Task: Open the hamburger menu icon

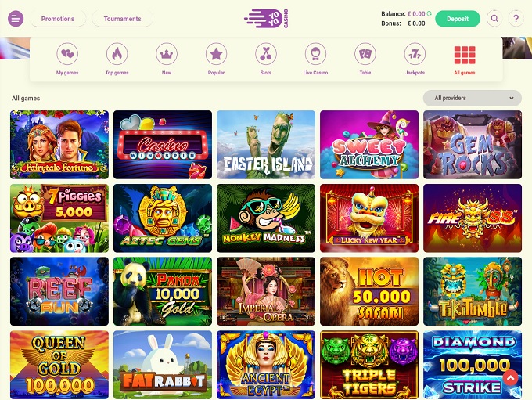Action: pyautogui.click(x=16, y=19)
